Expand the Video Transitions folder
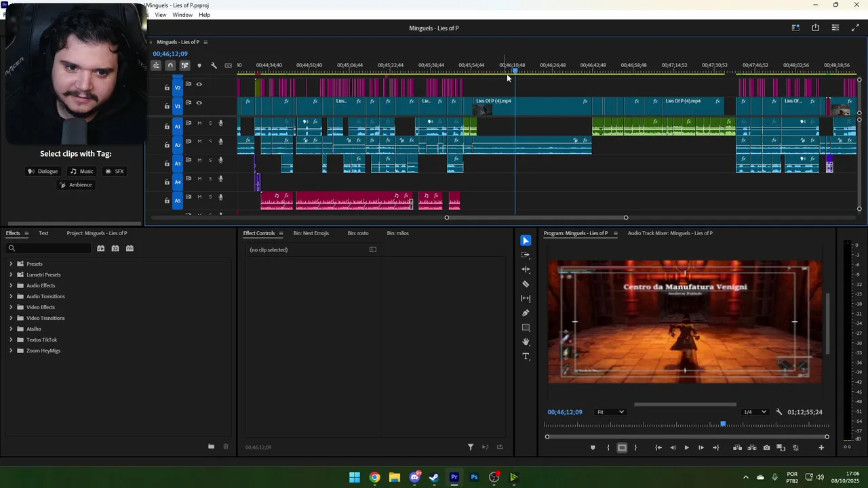This screenshot has width=868, height=488. (11, 318)
